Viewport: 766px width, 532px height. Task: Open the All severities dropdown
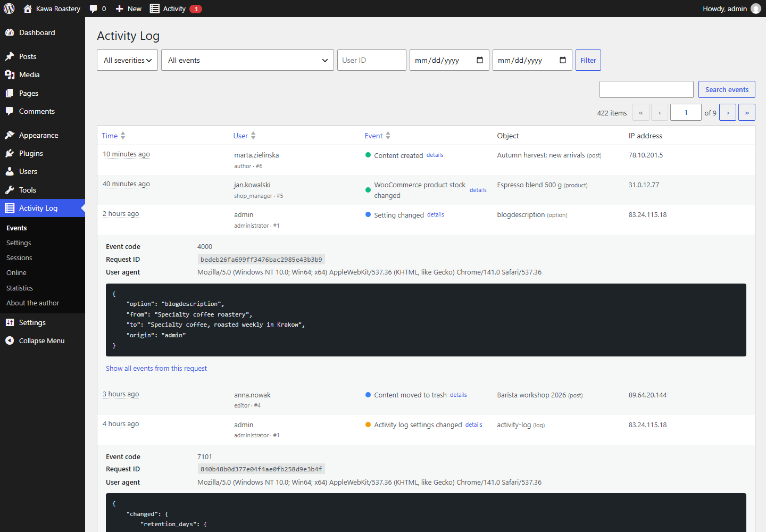point(127,60)
